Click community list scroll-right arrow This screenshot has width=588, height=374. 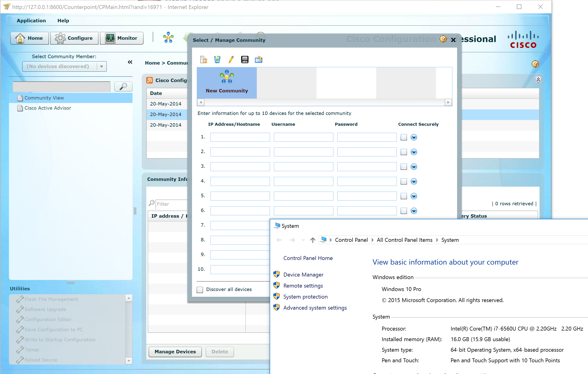point(448,102)
